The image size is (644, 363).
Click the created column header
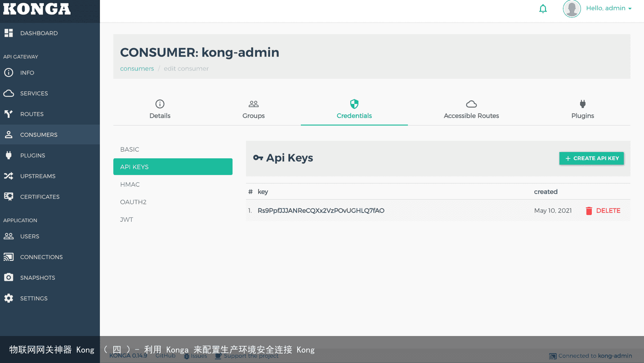pyautogui.click(x=546, y=192)
